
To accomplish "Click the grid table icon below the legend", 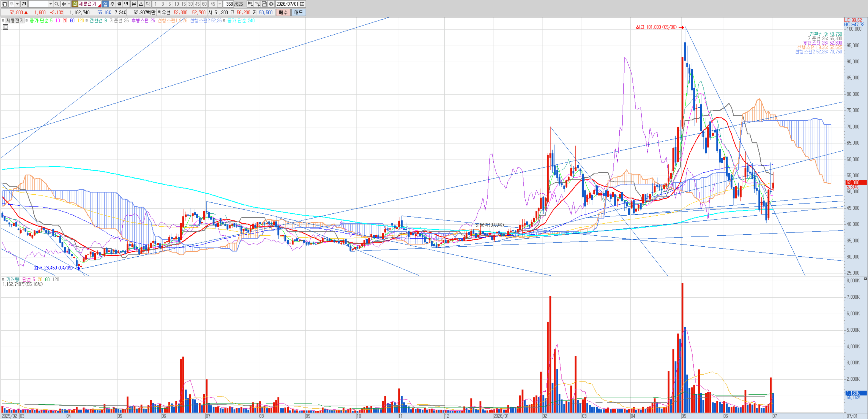I will [5, 27].
